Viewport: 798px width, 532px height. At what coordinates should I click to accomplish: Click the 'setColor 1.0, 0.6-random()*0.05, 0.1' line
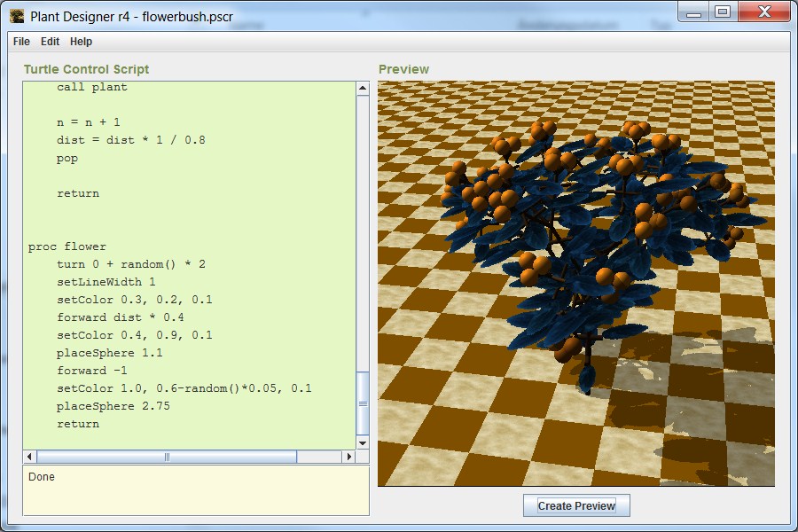pos(184,389)
